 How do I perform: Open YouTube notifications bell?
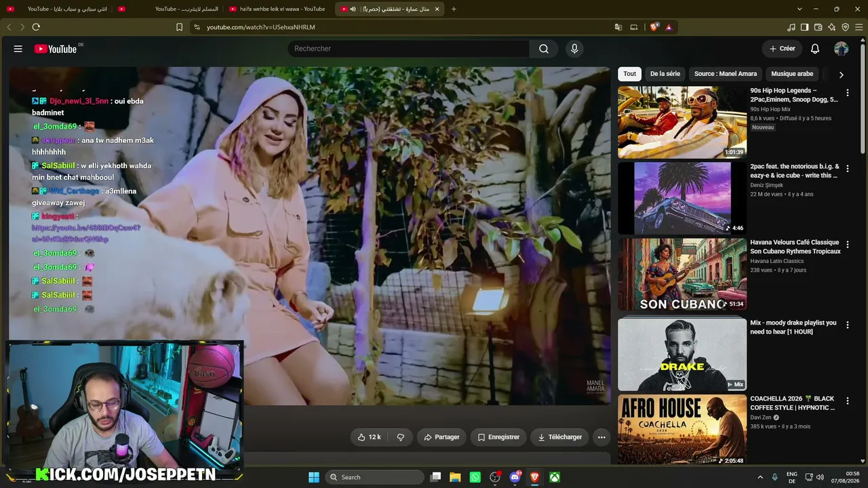815,49
